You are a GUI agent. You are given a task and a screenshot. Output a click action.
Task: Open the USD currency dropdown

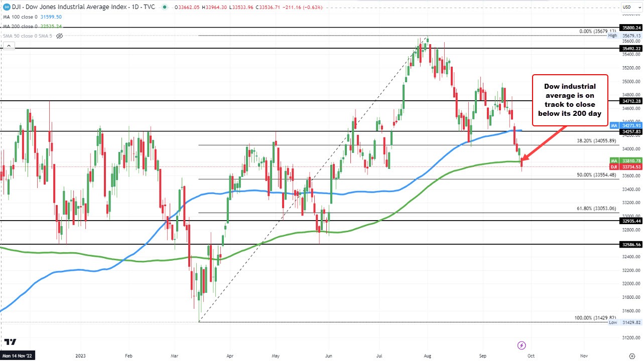(x=632, y=7)
